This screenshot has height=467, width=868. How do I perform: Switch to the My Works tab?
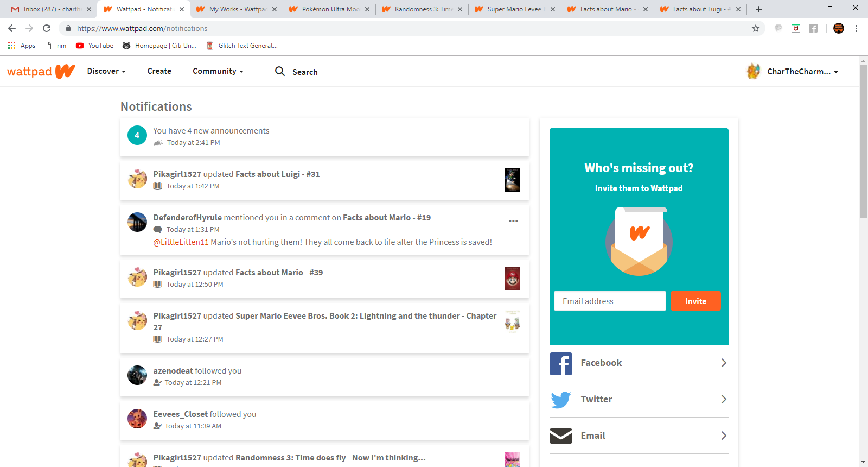[237, 9]
